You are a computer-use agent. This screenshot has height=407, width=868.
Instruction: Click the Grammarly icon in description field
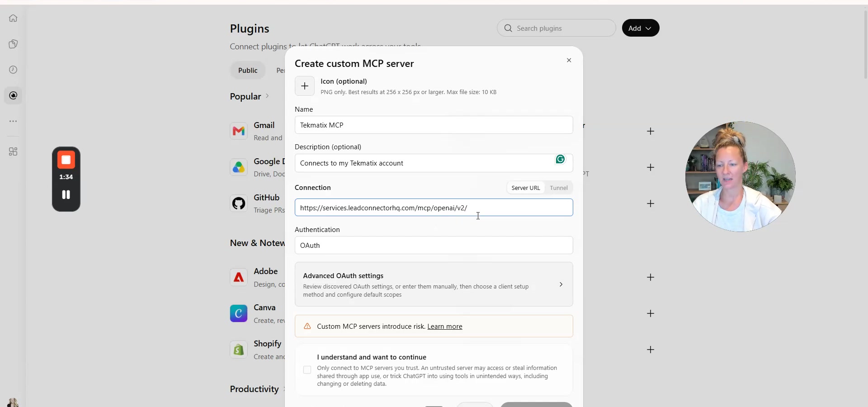point(561,159)
